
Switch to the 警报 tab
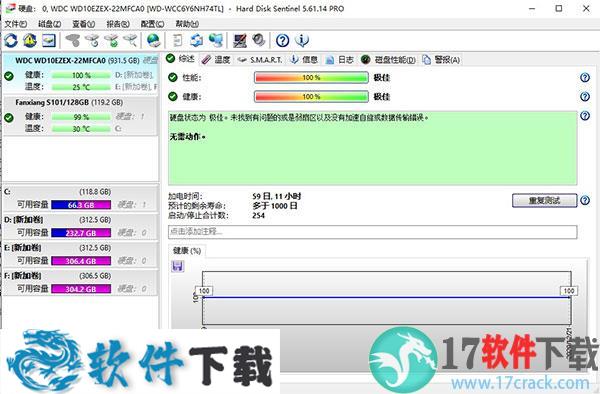click(x=441, y=59)
